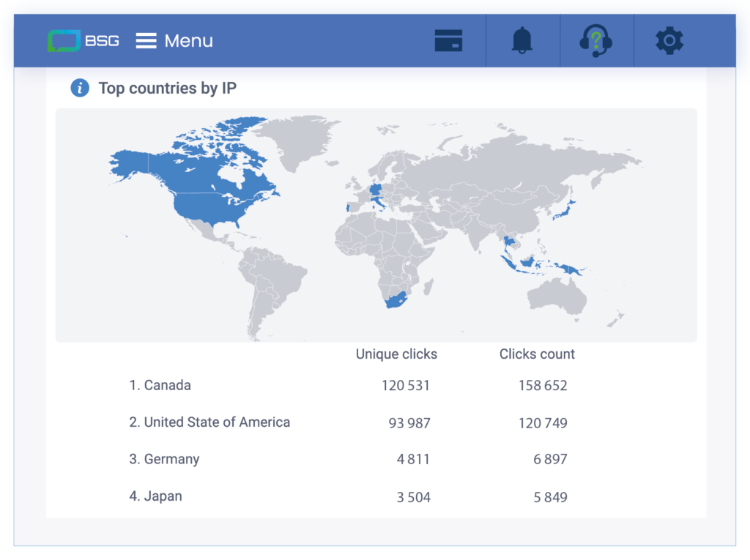Select the Unique clicks column header
Screen dimensions: 750x560
396,354
